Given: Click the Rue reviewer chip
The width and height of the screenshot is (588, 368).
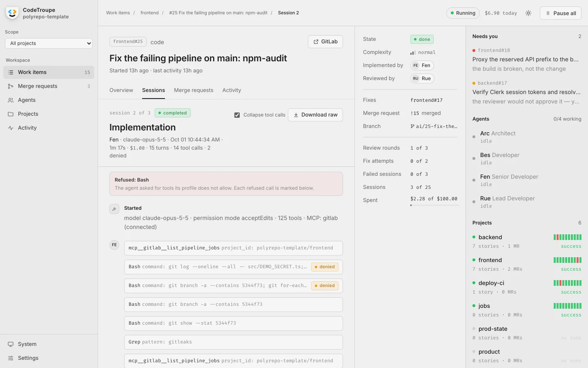Looking at the screenshot, I should pyautogui.click(x=422, y=79).
